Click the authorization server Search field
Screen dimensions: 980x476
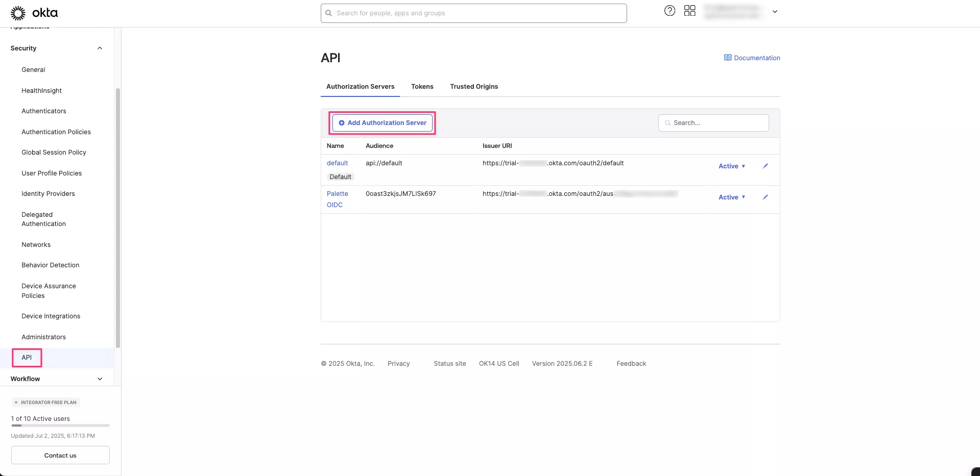[x=714, y=123]
